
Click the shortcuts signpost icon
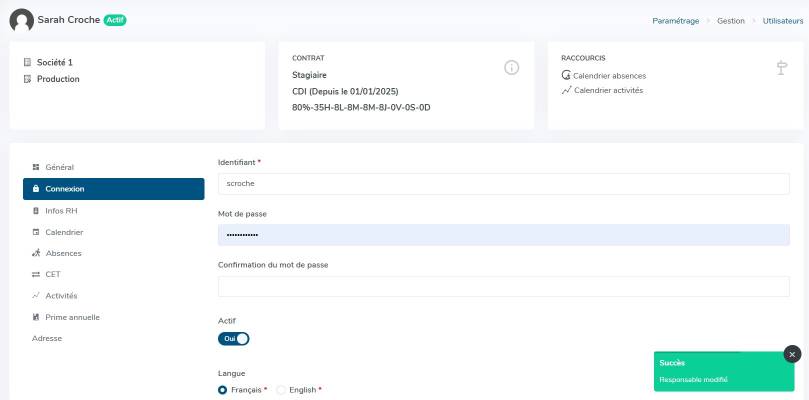781,68
